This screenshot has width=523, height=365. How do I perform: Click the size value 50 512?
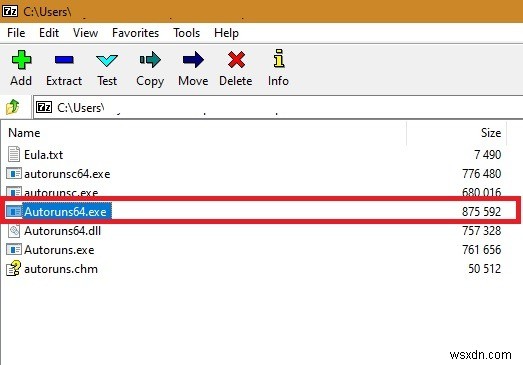click(x=484, y=269)
